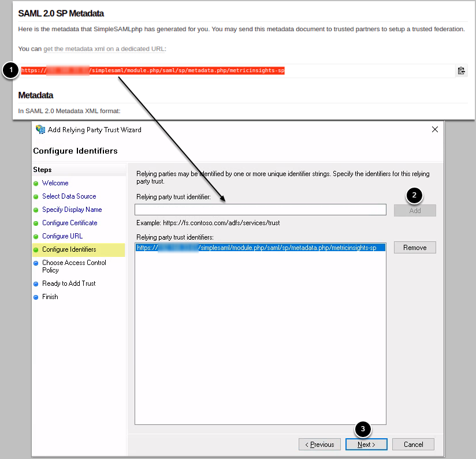The width and height of the screenshot is (476, 459).
Task: Open the Select Data Source step
Action: [69, 196]
